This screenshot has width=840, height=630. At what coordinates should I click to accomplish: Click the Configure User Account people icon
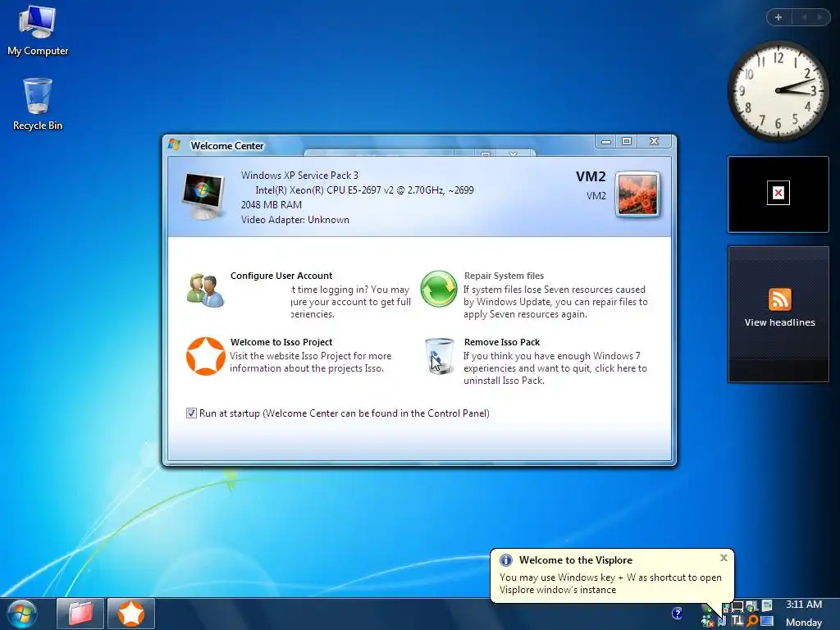coord(204,290)
